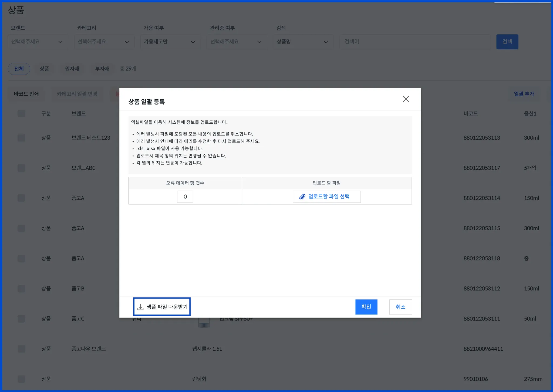Click the blue 검색 button
The height and width of the screenshot is (392, 553).
(x=507, y=42)
